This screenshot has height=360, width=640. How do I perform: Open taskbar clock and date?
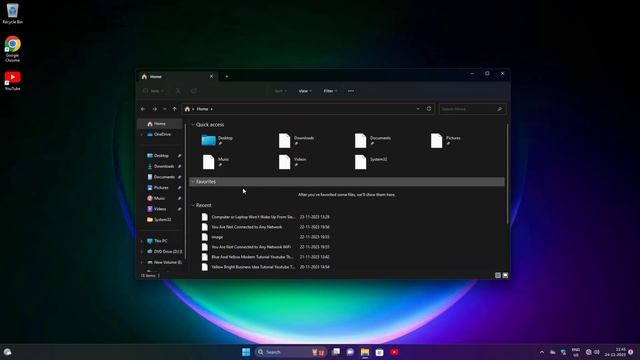[616, 352]
